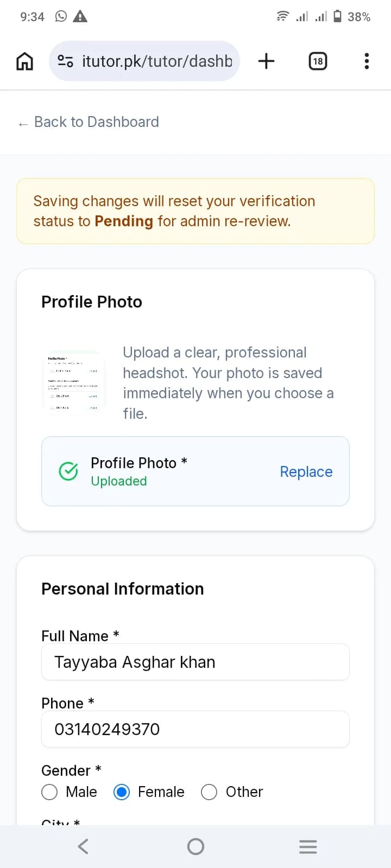391x868 pixels.
Task: Tap the Android home circle button
Action: pos(195,846)
